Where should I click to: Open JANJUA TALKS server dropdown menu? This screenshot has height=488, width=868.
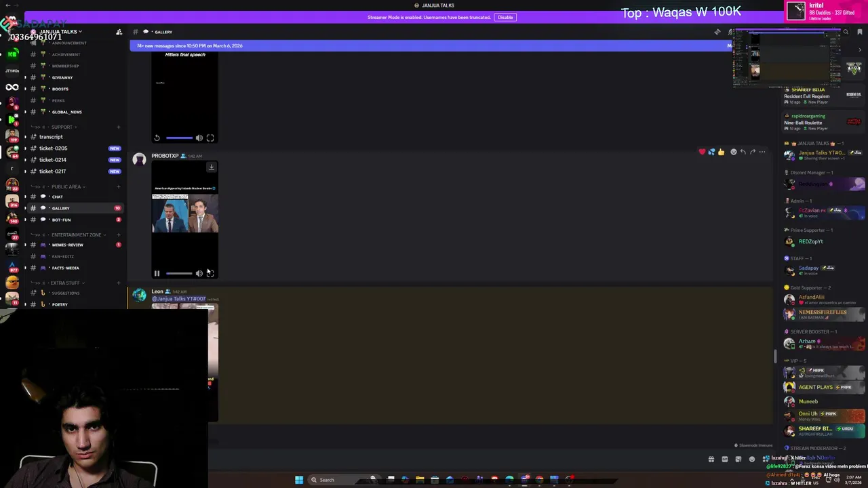tap(60, 32)
